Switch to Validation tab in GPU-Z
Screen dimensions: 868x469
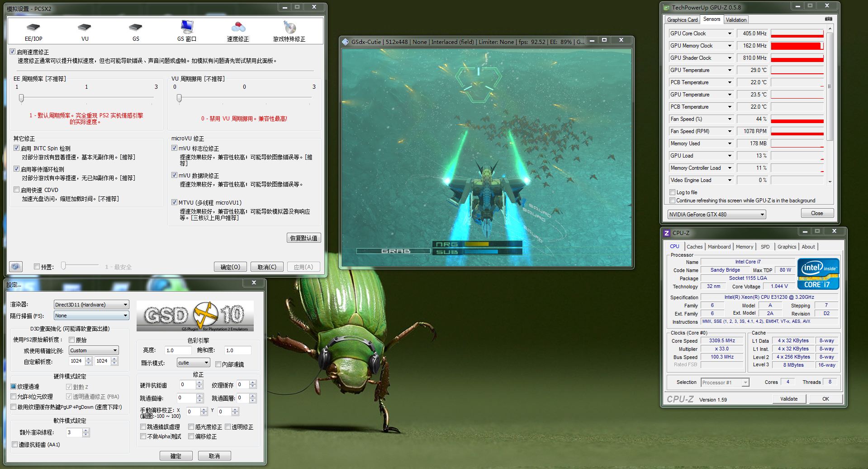click(736, 20)
